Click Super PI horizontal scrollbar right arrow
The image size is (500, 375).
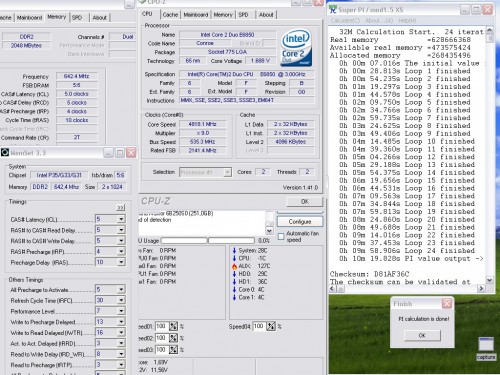click(x=481, y=288)
